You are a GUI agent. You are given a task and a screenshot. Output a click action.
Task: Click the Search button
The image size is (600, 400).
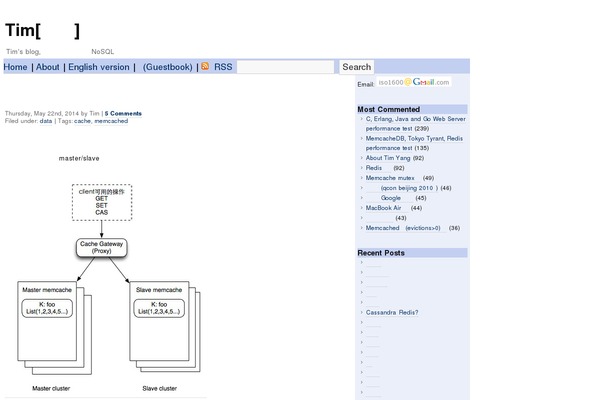[x=357, y=67]
